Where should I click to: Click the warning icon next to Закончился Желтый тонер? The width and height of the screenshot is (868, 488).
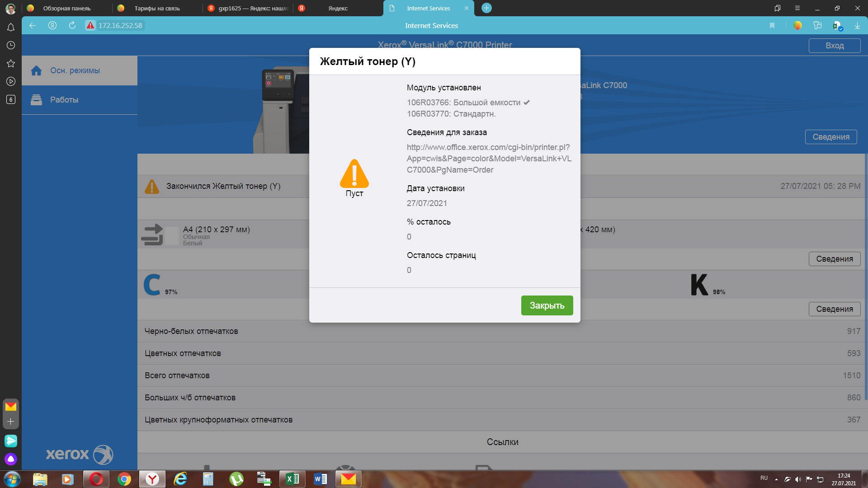pos(152,186)
